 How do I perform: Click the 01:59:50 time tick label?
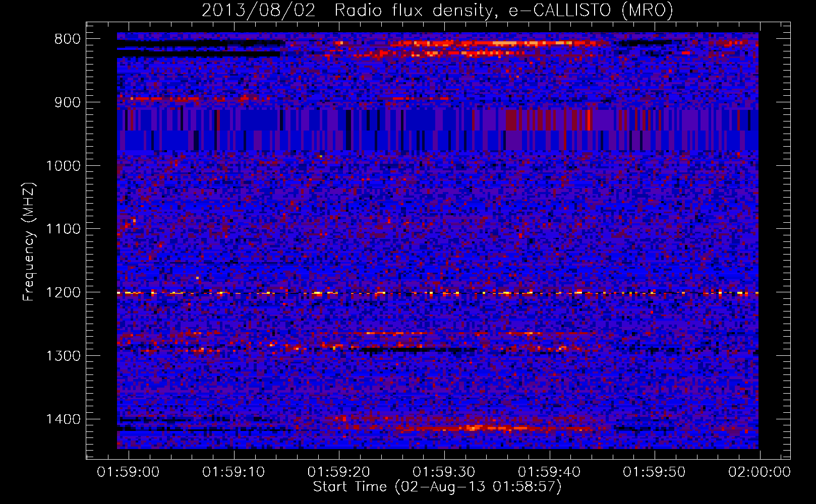pos(654,472)
